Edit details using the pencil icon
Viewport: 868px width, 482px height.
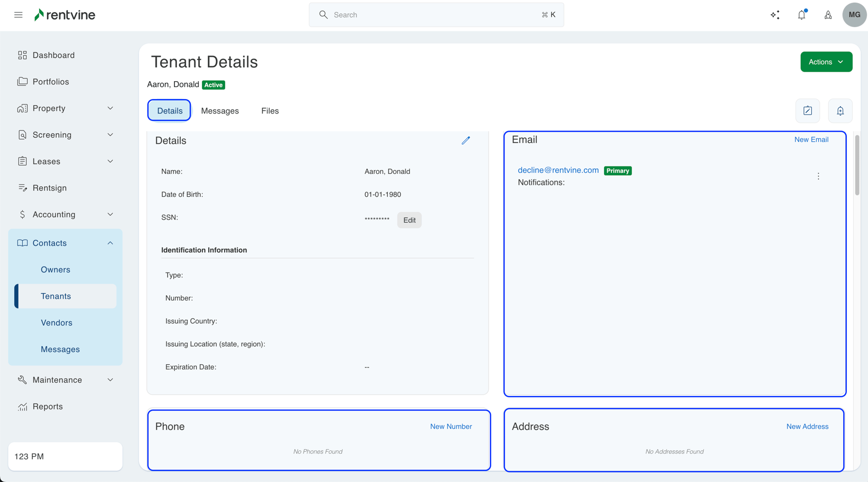[466, 140]
